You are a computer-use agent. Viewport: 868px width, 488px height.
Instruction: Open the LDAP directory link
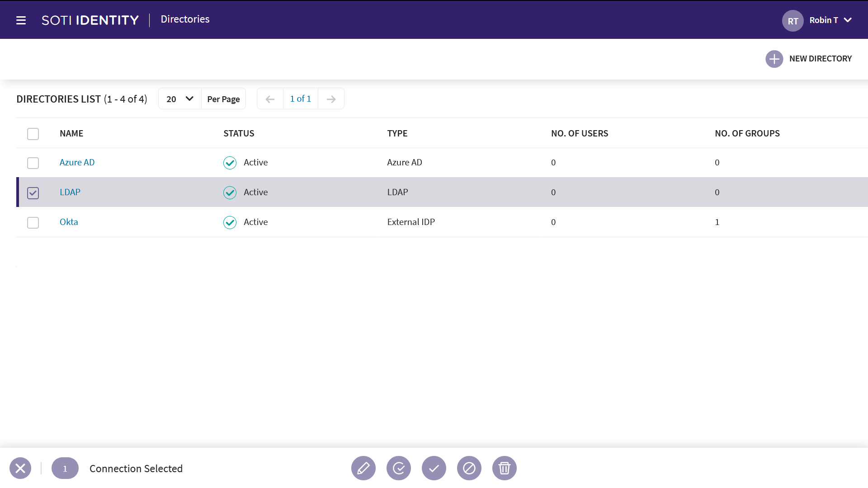click(70, 192)
